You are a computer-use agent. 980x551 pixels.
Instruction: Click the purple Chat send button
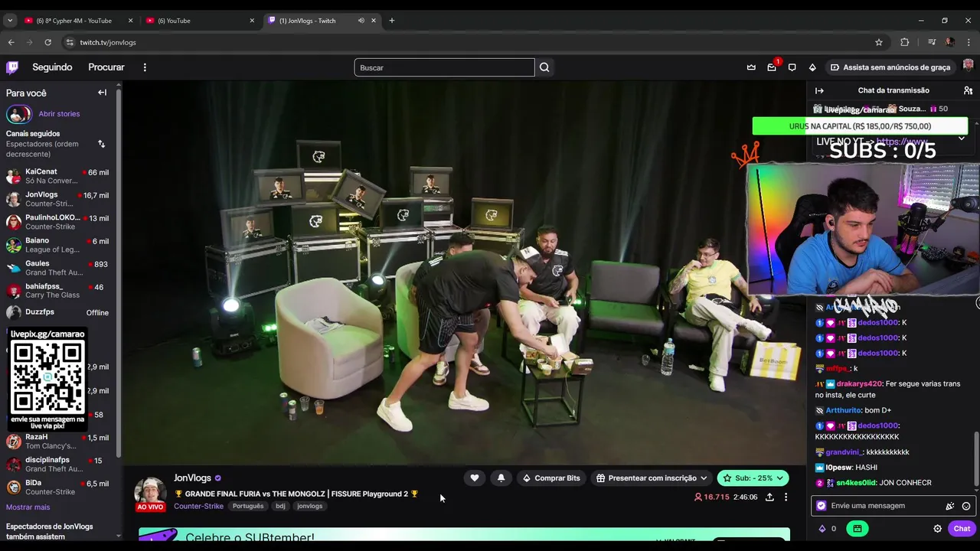click(962, 529)
